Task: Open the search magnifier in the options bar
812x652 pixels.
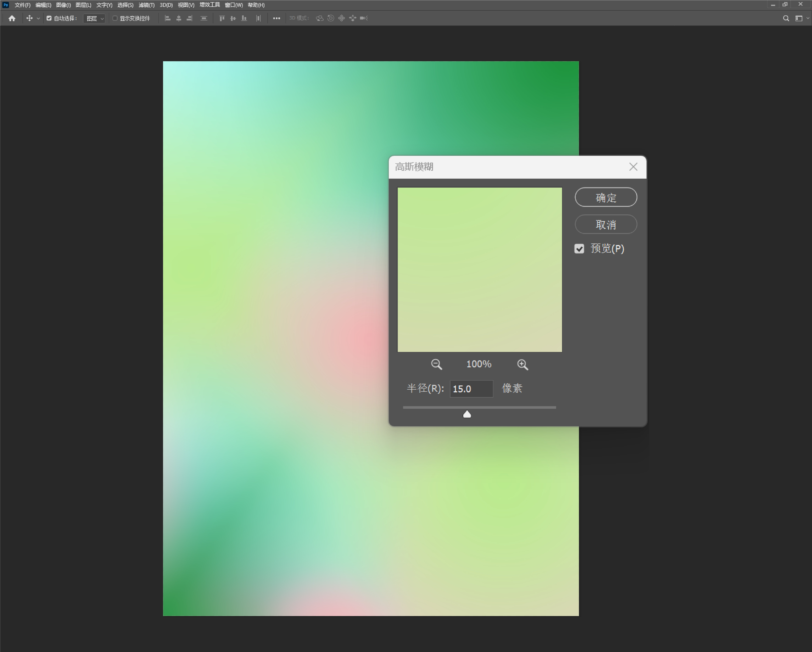Action: pos(786,18)
